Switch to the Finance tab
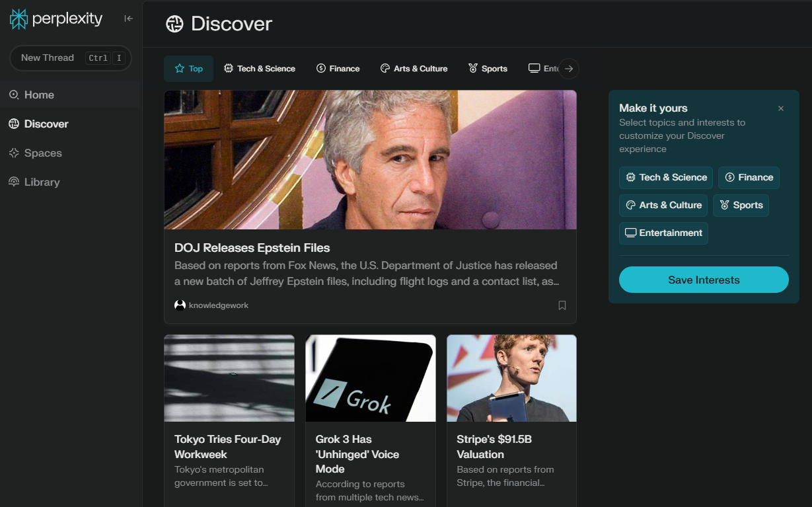Screen dimensions: 812x507 pos(338,69)
